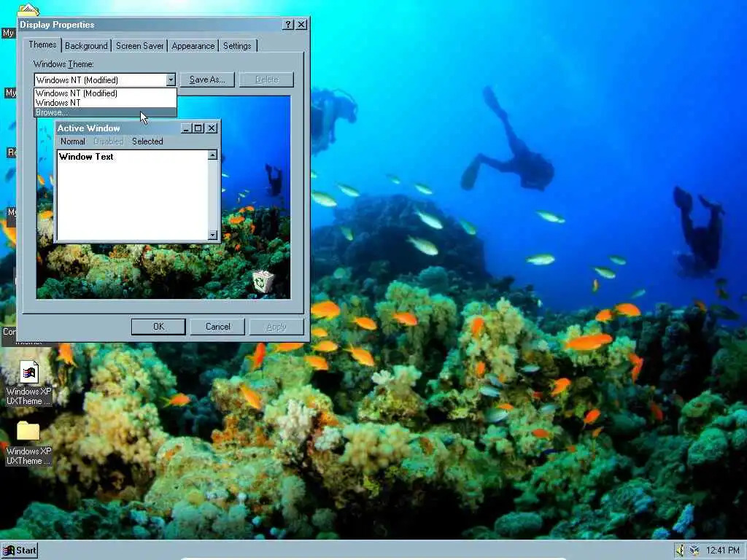747x560 pixels.
Task: Click the Save As... button
Action: (207, 79)
